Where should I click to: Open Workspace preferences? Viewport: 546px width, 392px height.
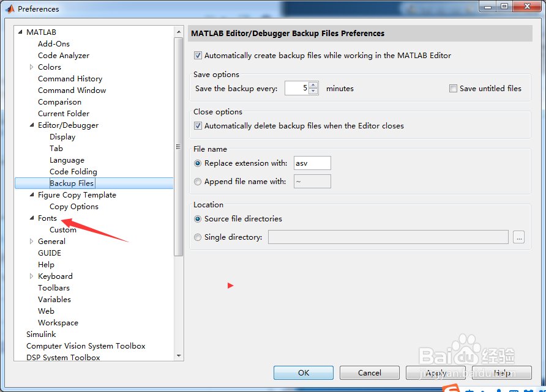58,323
